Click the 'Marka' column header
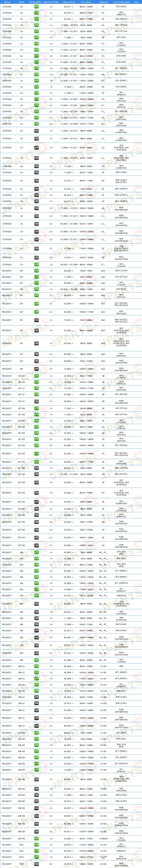This screenshot has width=142, height=868. tap(7, 2)
